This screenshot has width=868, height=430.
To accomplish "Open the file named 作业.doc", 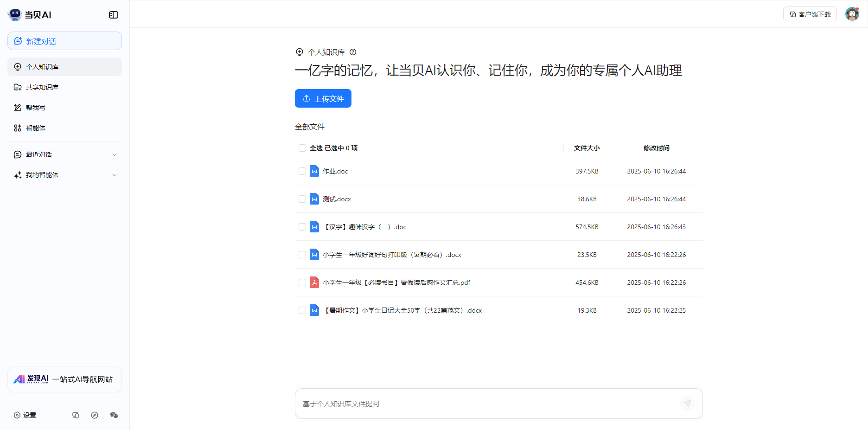I will (x=335, y=171).
